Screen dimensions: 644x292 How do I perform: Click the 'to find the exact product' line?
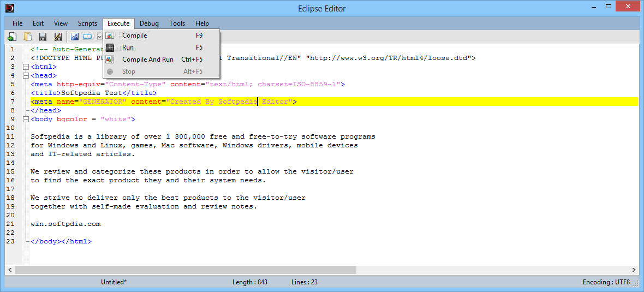[148, 180]
